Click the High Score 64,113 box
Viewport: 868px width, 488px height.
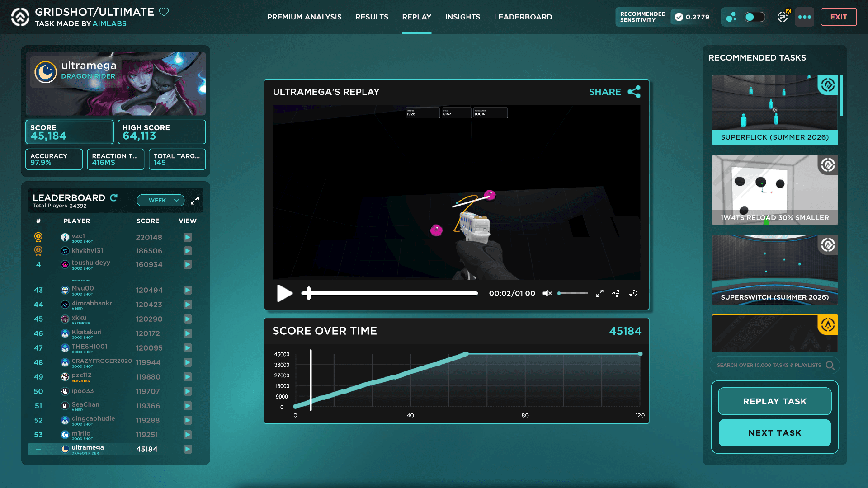click(x=161, y=131)
